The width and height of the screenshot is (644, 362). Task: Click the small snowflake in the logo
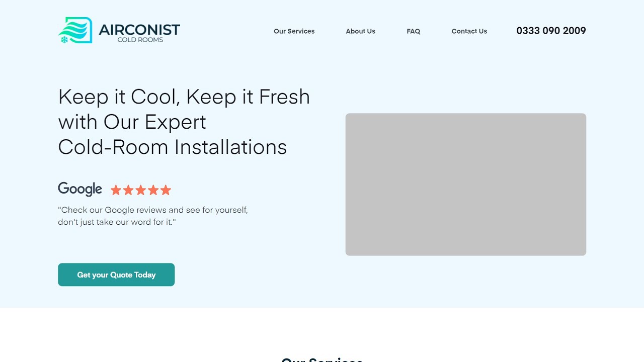pos(64,40)
